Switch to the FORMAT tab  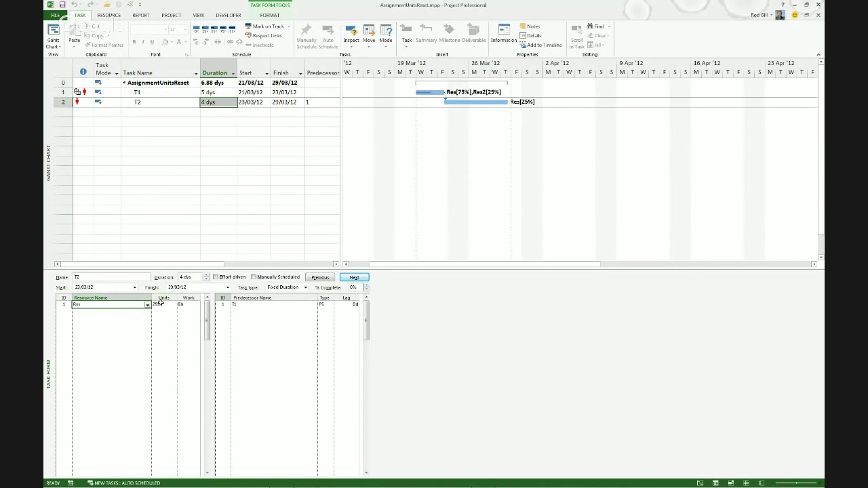(269, 15)
